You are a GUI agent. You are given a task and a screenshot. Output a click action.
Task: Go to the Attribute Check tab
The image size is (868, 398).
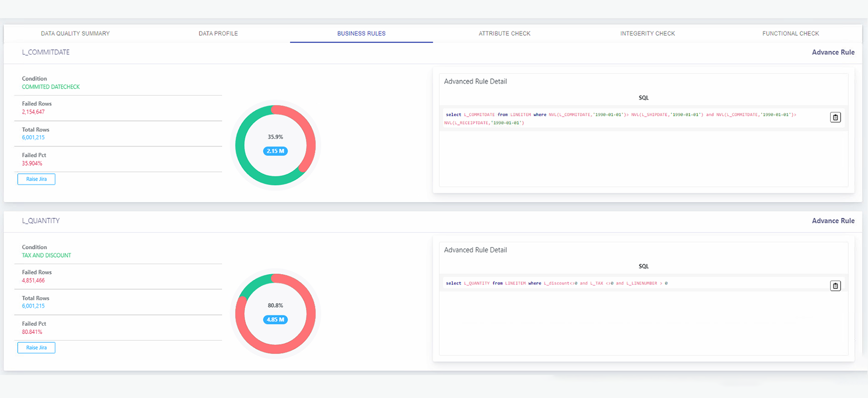505,33
